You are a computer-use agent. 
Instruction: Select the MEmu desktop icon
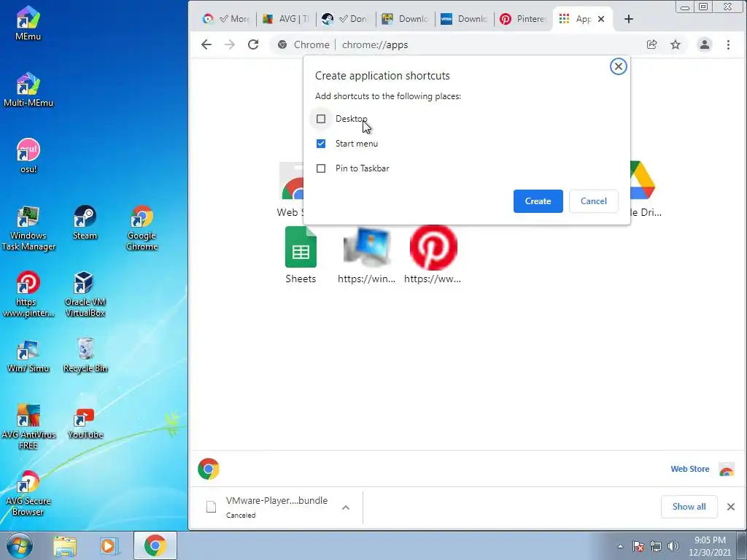coord(28,23)
